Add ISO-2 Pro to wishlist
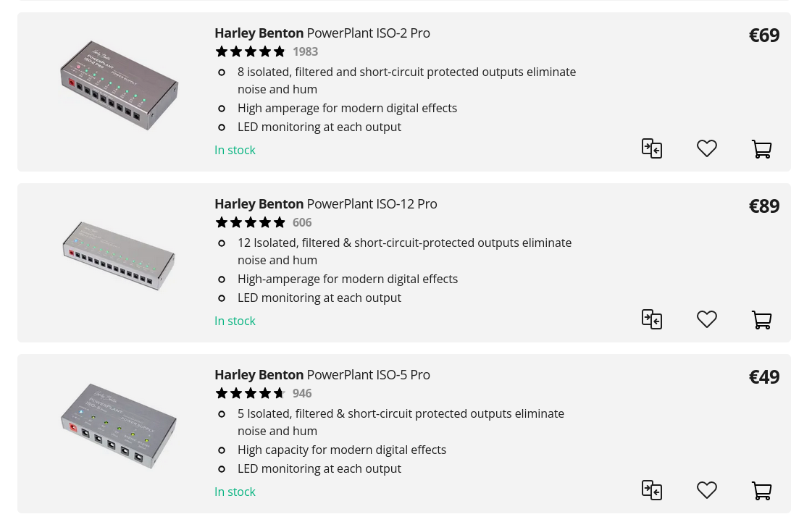812x522 pixels. [707, 148]
